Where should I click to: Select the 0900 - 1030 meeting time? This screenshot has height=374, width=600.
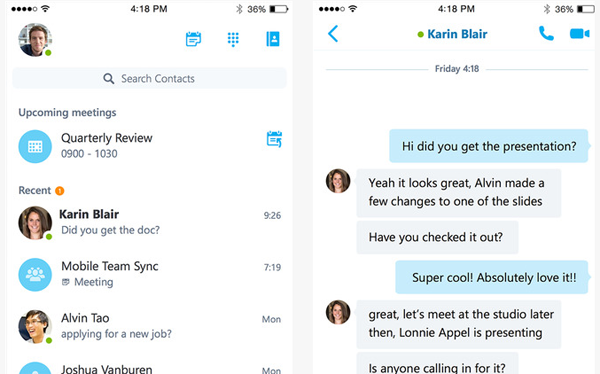pyautogui.click(x=89, y=154)
